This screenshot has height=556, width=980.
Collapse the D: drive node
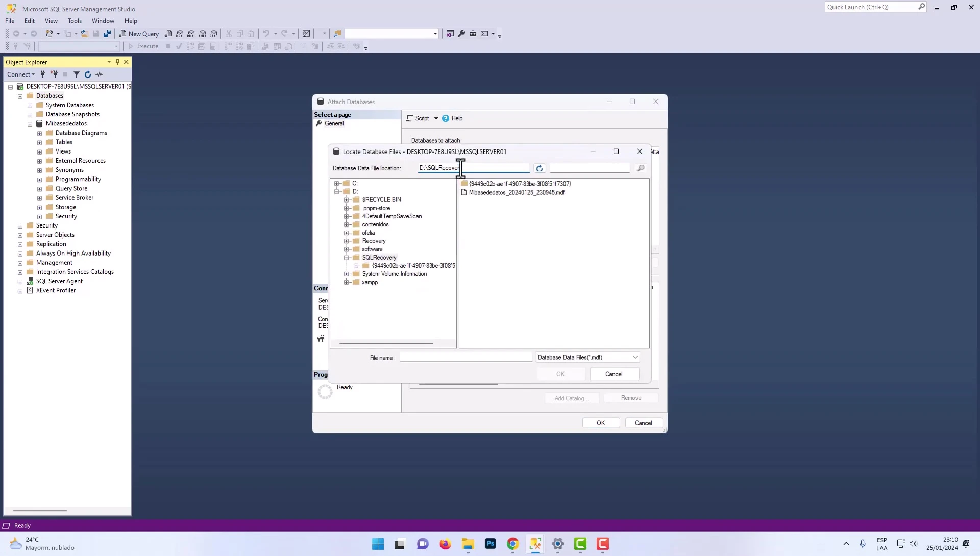tap(336, 192)
